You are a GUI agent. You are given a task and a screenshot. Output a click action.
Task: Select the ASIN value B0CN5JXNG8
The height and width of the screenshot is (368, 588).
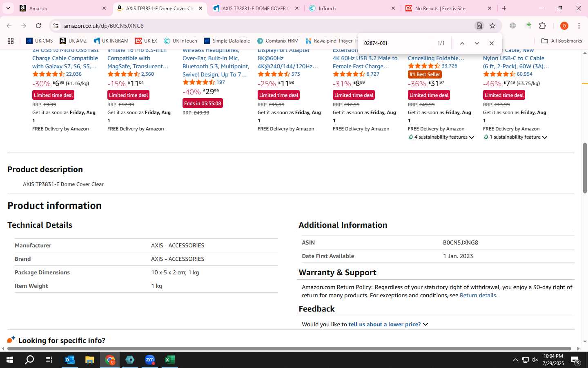(461, 242)
